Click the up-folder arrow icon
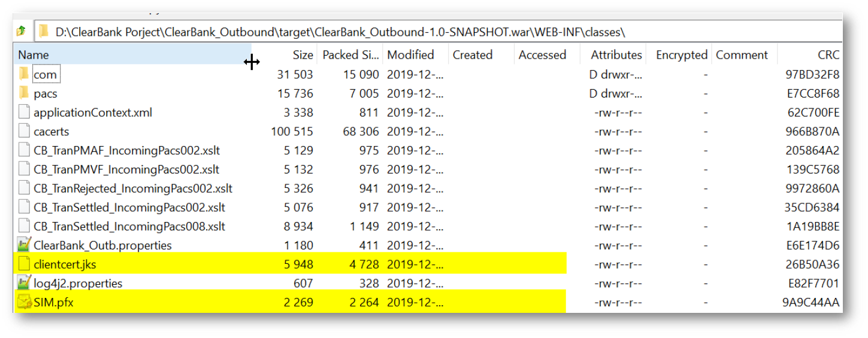 point(21,31)
